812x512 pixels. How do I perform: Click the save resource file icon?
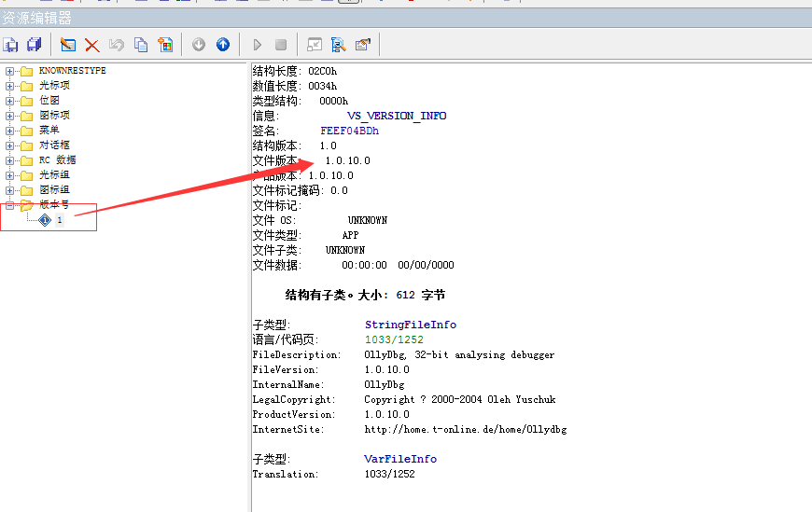point(10,45)
